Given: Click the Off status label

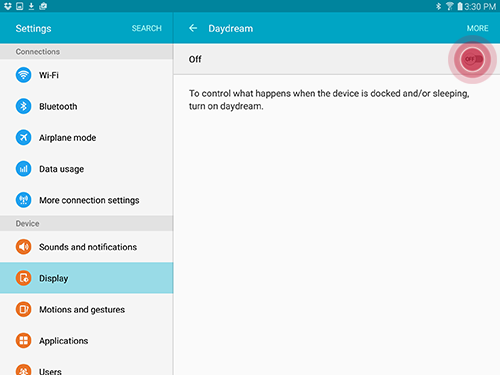Looking at the screenshot, I should [x=195, y=59].
